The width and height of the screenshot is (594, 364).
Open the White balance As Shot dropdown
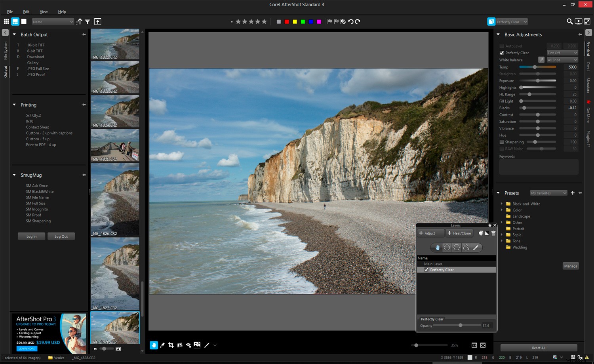tap(562, 59)
